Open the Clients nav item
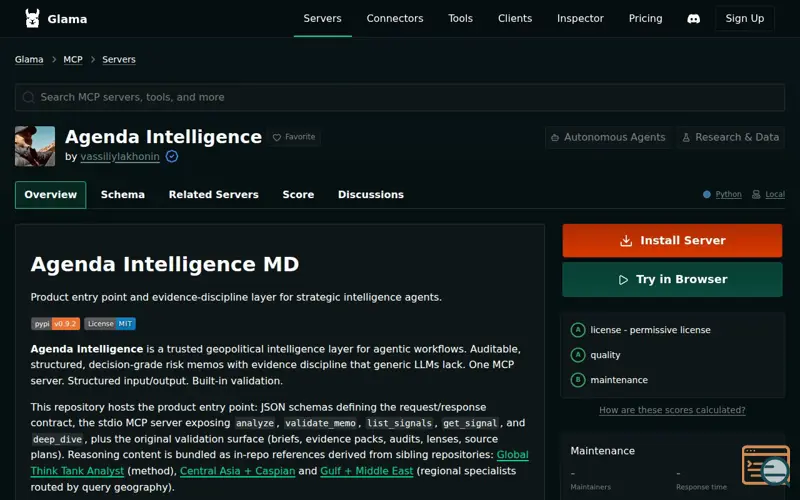This screenshot has width=800, height=500. (515, 18)
